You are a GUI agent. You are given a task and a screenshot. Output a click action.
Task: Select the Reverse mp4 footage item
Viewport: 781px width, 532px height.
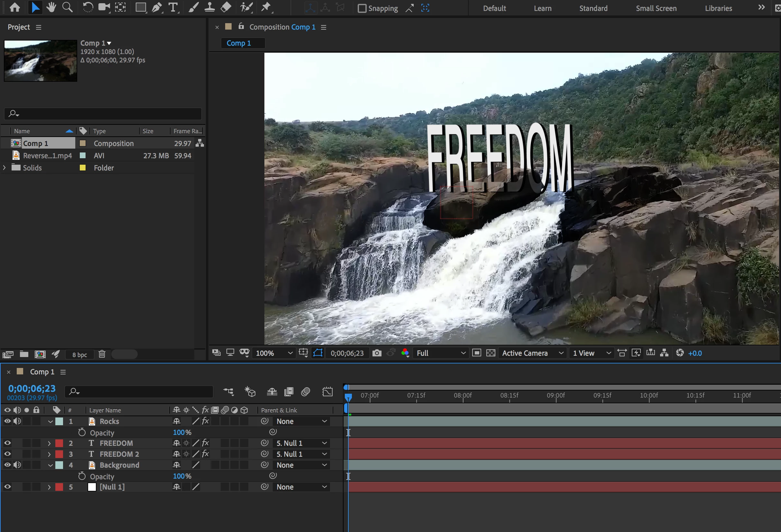pyautogui.click(x=47, y=156)
